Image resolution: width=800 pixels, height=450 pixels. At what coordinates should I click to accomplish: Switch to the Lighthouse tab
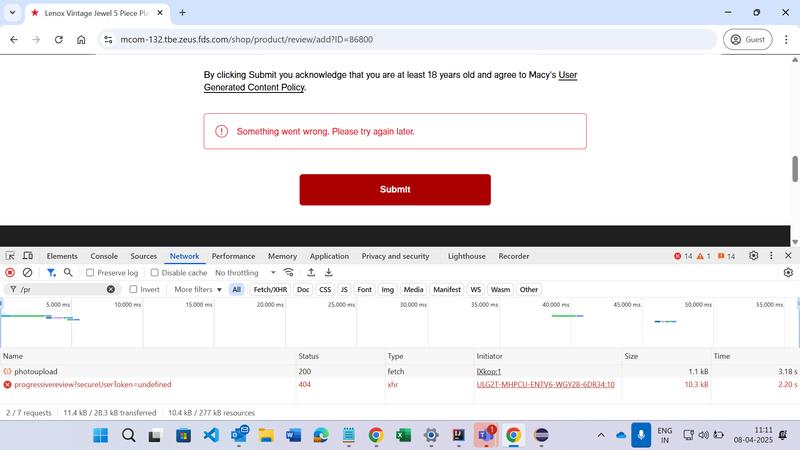(x=466, y=256)
